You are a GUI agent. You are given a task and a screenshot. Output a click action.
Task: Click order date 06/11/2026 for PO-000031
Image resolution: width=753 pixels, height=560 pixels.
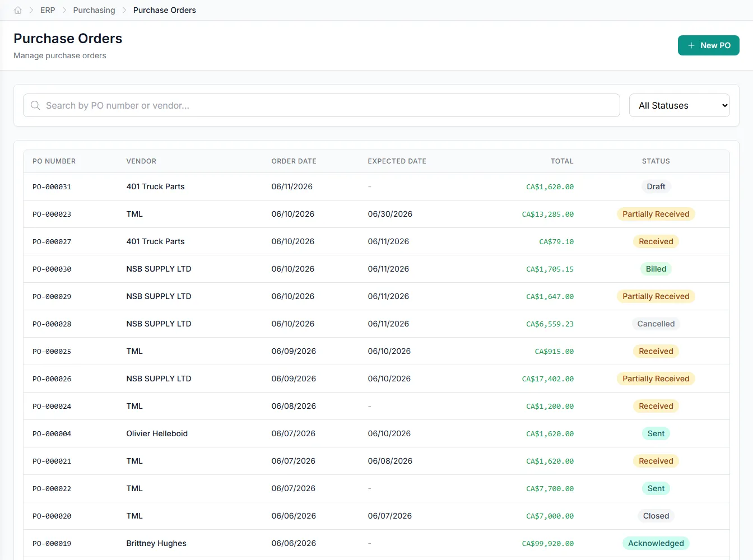[292, 186]
